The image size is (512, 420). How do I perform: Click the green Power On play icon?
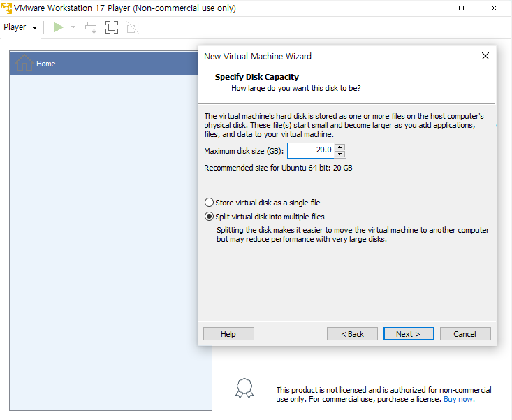(59, 27)
